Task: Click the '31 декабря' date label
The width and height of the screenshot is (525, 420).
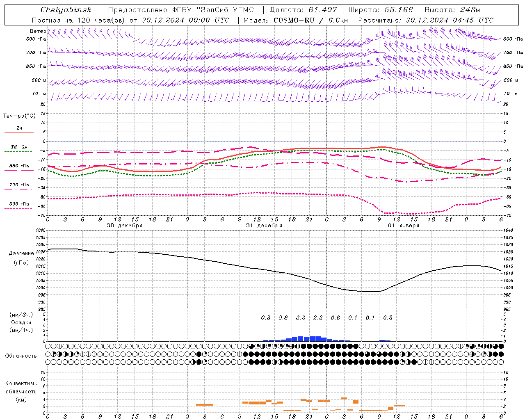Action: pos(264,226)
